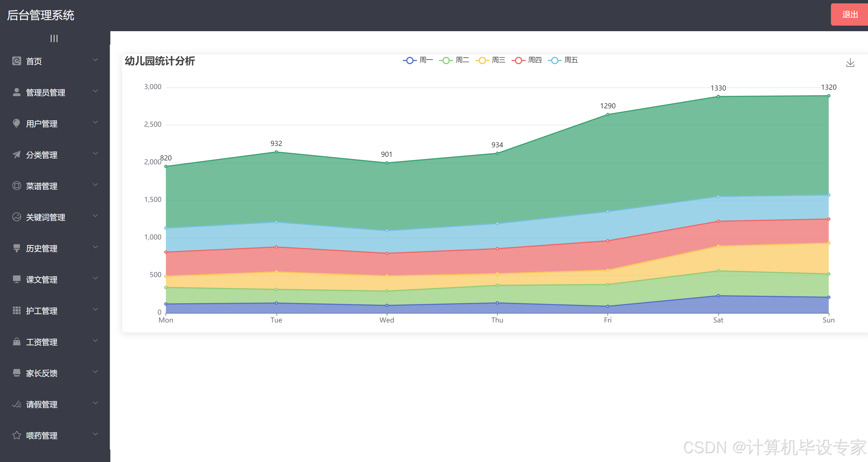Click the 管理员管理 person icon

(16, 92)
